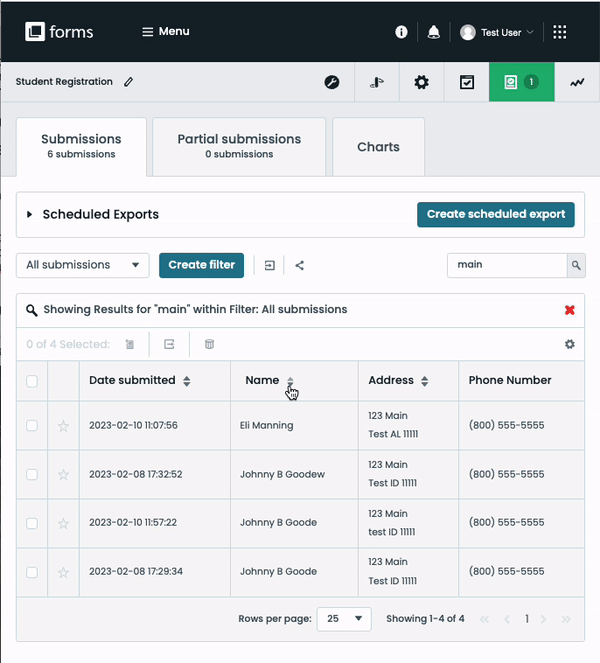The height and width of the screenshot is (663, 600).
Task: Click the Create scheduled export button
Action: point(495,214)
